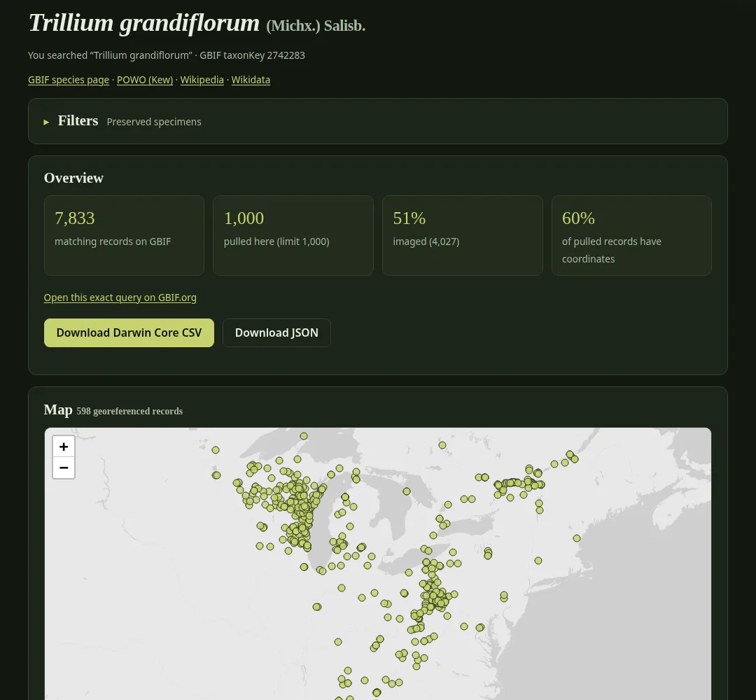Click the GBIF taxonKey 2742283 text

pos(252,55)
